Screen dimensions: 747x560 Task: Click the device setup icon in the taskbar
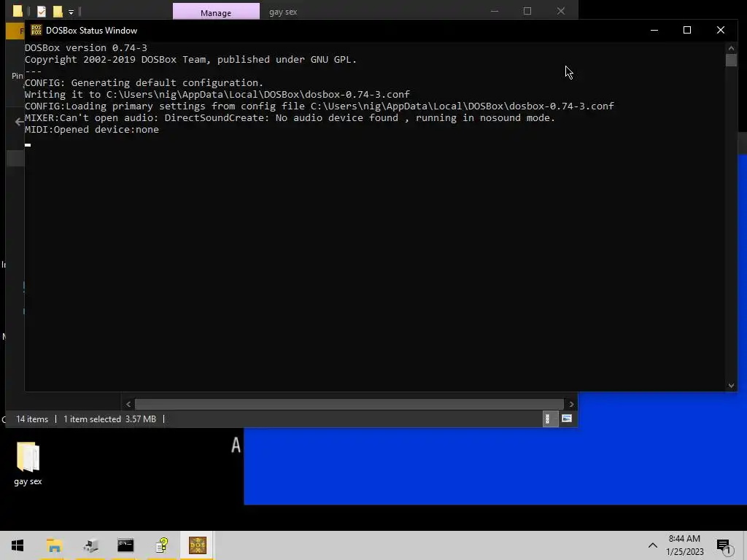[90, 545]
